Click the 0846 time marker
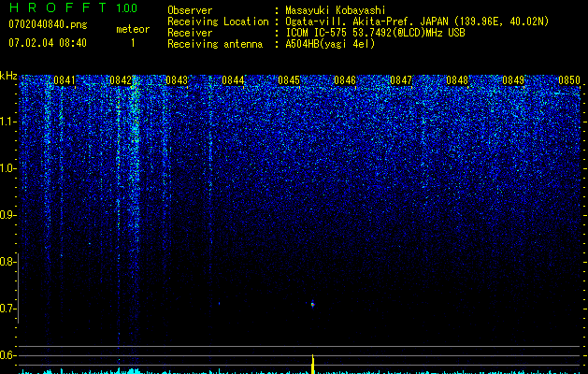Image resolution: width=588 pixels, height=374 pixels. [x=345, y=80]
